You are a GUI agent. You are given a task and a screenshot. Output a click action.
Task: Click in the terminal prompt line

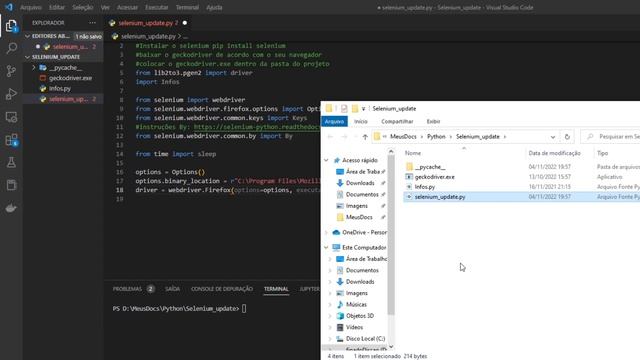pos(180,309)
